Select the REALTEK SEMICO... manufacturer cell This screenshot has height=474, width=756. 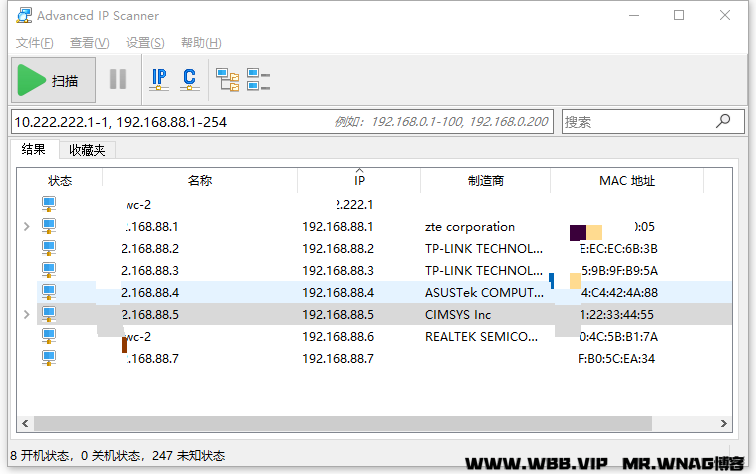(x=481, y=337)
